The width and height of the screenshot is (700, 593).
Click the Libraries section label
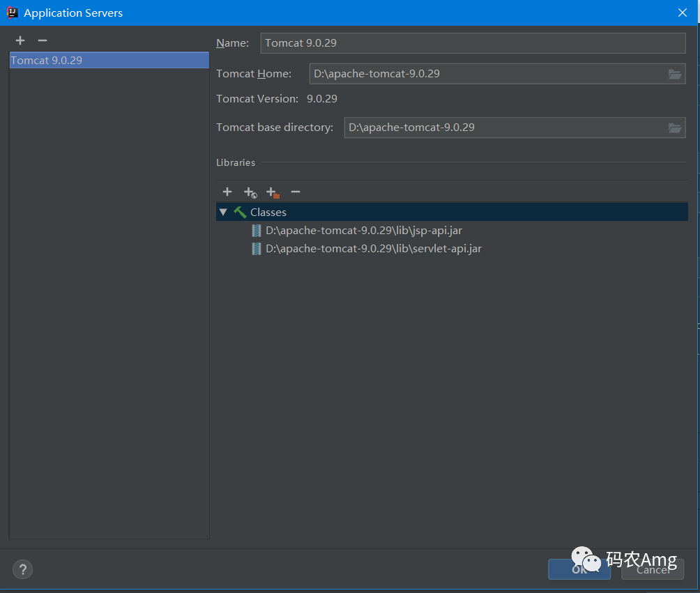(x=236, y=162)
